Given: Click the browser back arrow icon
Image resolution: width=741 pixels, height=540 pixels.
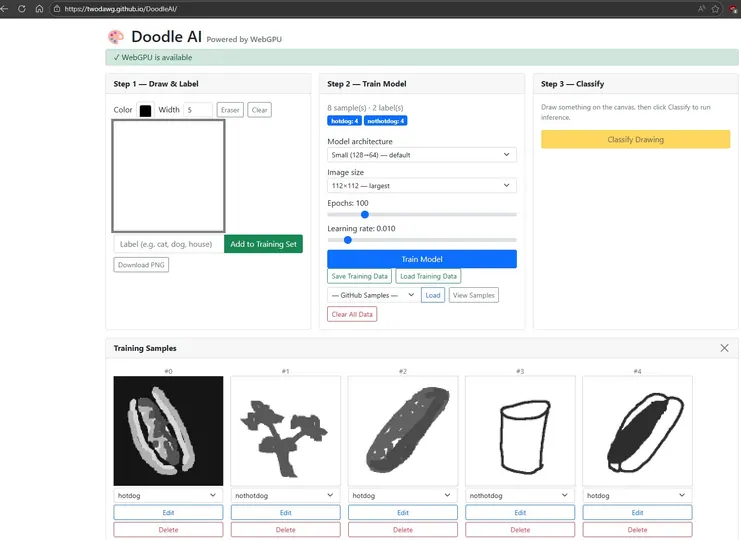Looking at the screenshot, I should (x=4, y=9).
